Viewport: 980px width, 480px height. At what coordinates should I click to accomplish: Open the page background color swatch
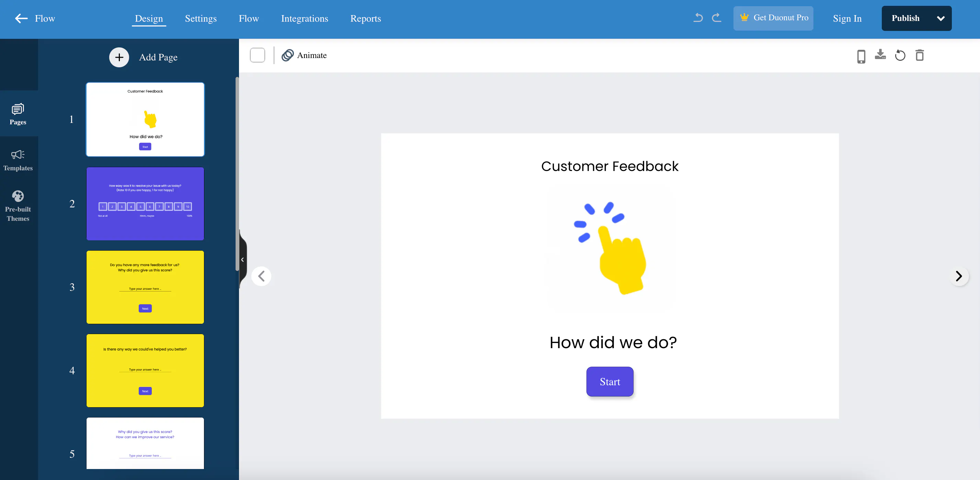click(258, 55)
